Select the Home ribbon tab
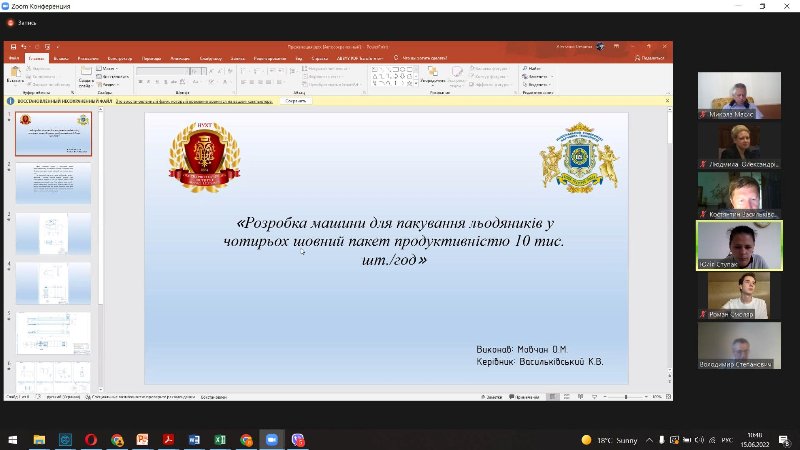 (36, 58)
